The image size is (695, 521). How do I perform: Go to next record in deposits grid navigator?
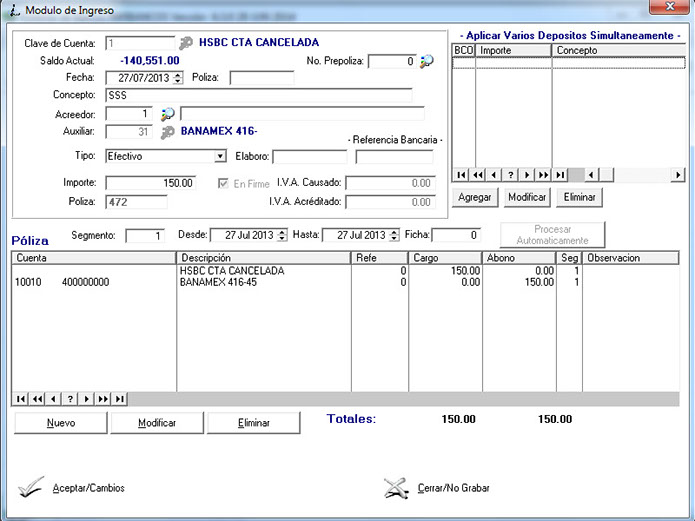click(x=527, y=174)
